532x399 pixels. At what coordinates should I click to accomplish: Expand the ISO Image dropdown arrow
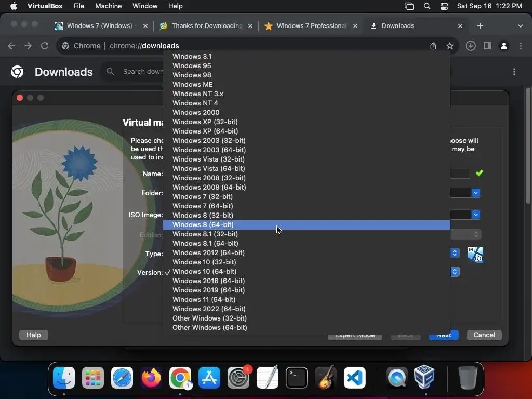click(476, 215)
